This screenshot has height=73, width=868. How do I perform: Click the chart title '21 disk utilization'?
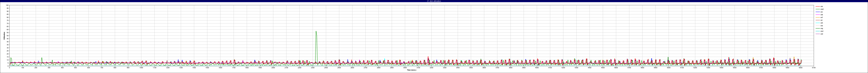[434, 1]
